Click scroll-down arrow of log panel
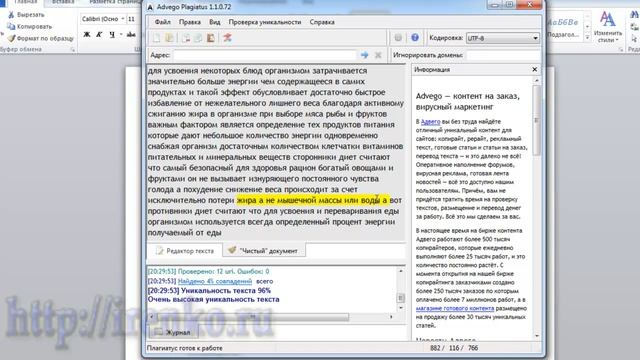The height and width of the screenshot is (360, 640). coord(401,308)
